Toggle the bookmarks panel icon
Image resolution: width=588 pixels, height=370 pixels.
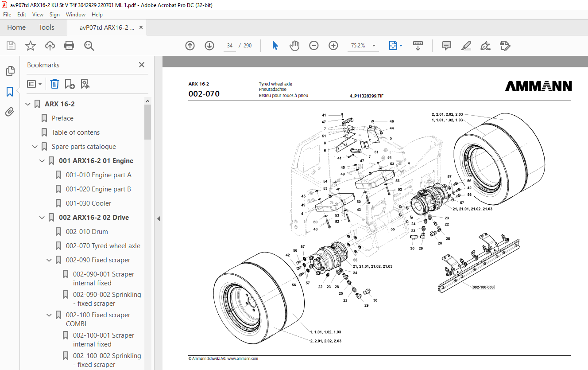coord(10,92)
